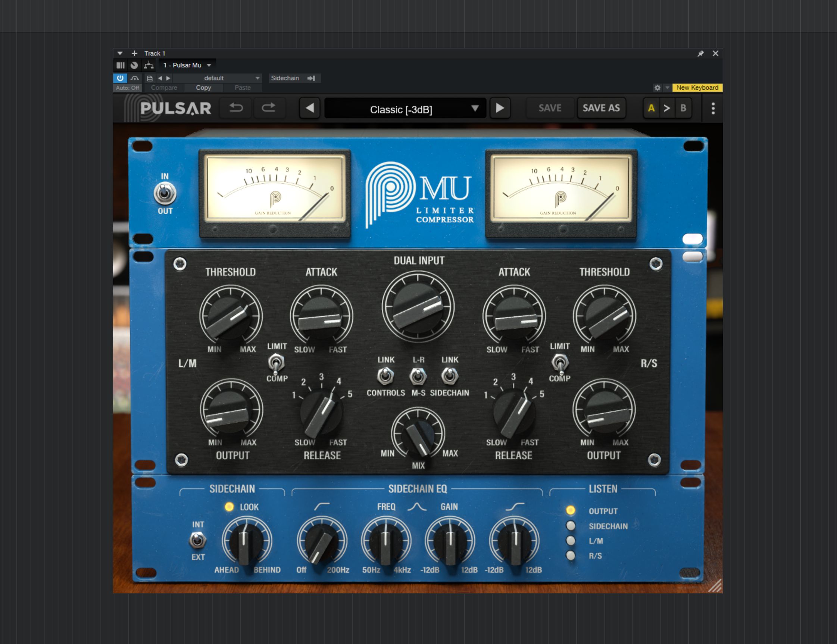
Task: Select the A state button
Action: [x=651, y=108]
